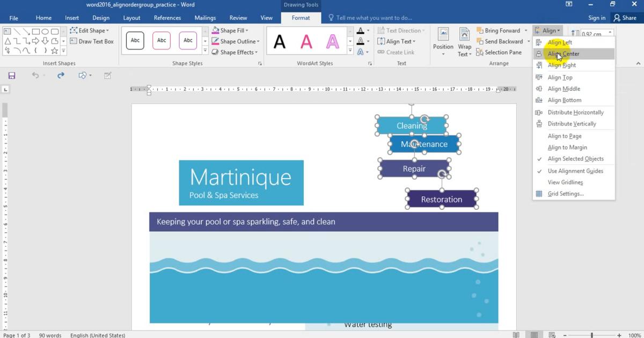644x338 pixels.
Task: Click the Save icon in quick access toolbar
Action: click(12, 76)
